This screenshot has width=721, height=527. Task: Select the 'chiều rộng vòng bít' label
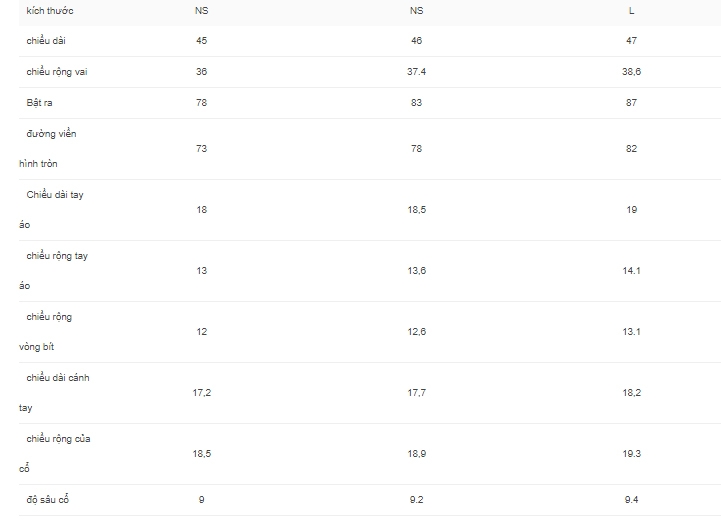[45, 332]
